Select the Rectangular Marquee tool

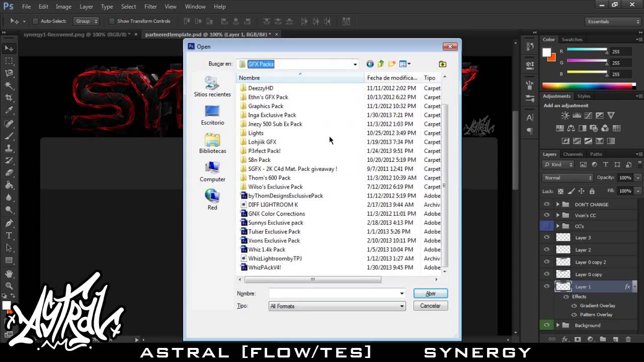(9, 61)
